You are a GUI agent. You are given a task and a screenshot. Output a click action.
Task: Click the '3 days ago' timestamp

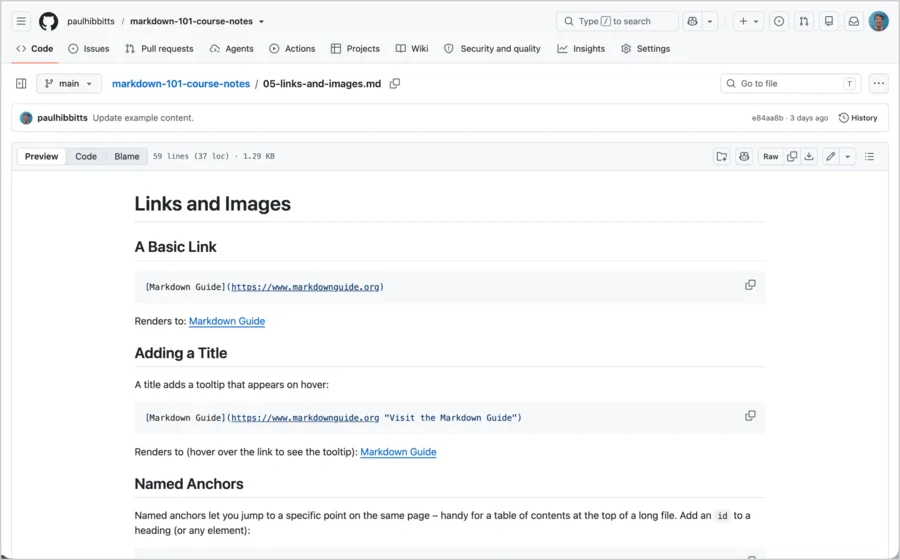[x=809, y=118]
